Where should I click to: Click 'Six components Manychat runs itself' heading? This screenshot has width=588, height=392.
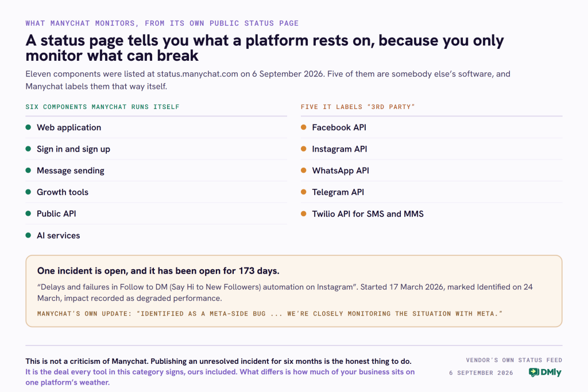102,107
